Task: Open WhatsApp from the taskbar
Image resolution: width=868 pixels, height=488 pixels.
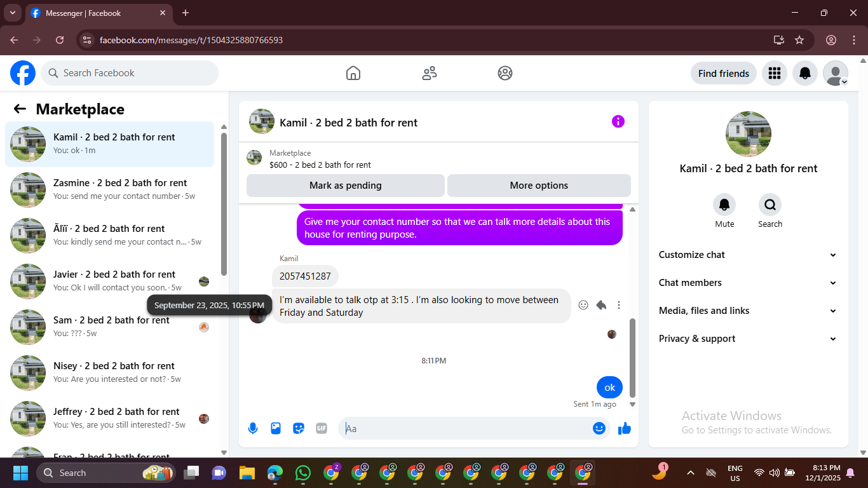Action: 303,473
